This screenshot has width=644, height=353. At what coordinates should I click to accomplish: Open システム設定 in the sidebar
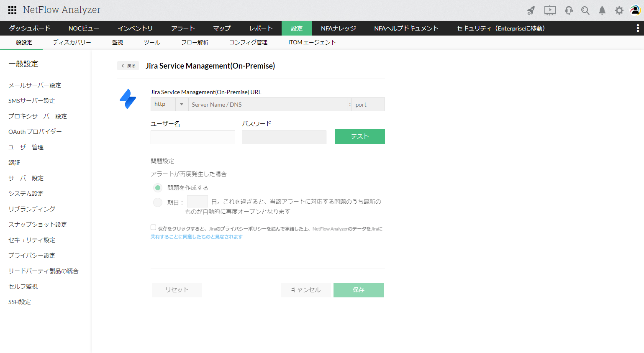coord(26,194)
